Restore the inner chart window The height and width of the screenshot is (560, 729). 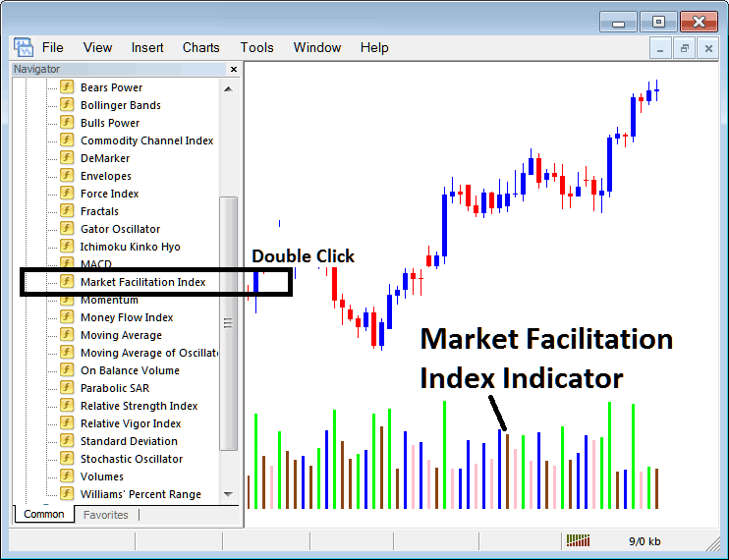click(685, 47)
